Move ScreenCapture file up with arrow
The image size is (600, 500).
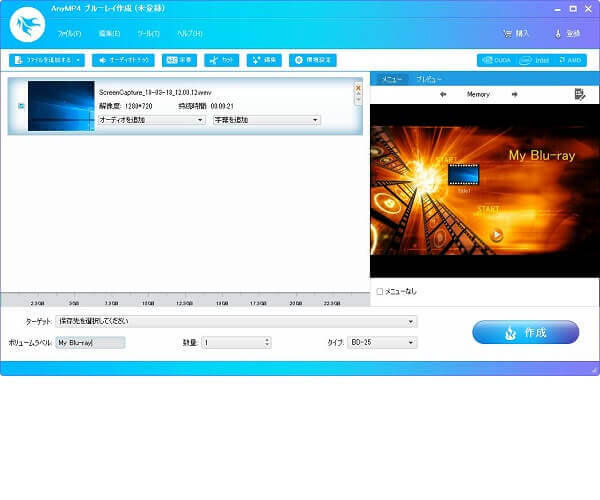click(x=358, y=93)
